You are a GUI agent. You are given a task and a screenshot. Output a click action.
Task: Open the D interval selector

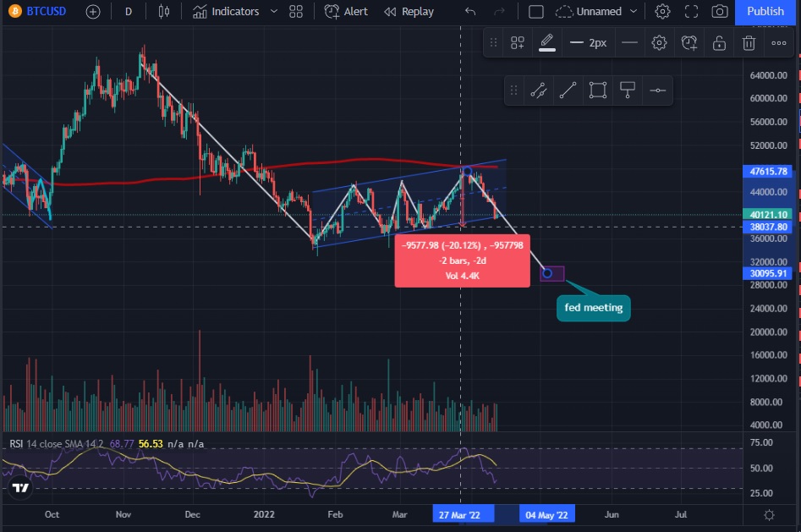pyautogui.click(x=129, y=11)
